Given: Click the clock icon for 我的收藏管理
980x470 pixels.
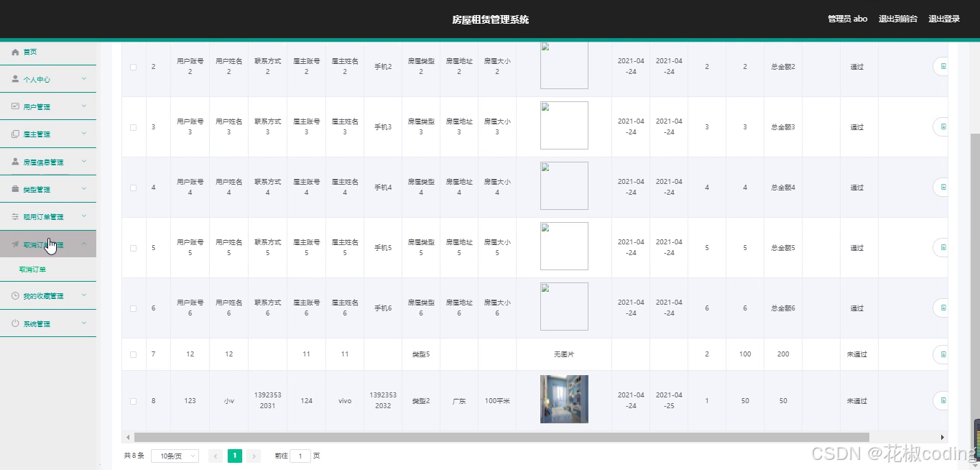Looking at the screenshot, I should pyautogui.click(x=15, y=295).
